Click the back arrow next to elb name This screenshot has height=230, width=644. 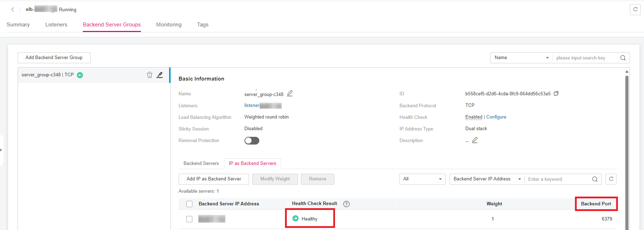point(13,10)
